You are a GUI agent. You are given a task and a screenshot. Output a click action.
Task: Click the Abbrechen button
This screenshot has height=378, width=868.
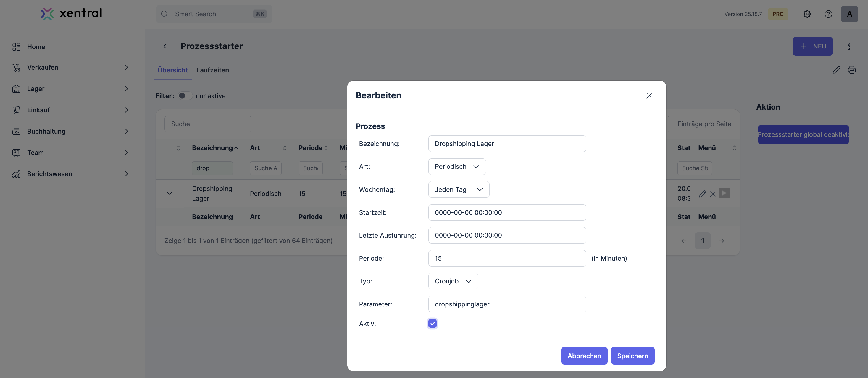click(584, 356)
